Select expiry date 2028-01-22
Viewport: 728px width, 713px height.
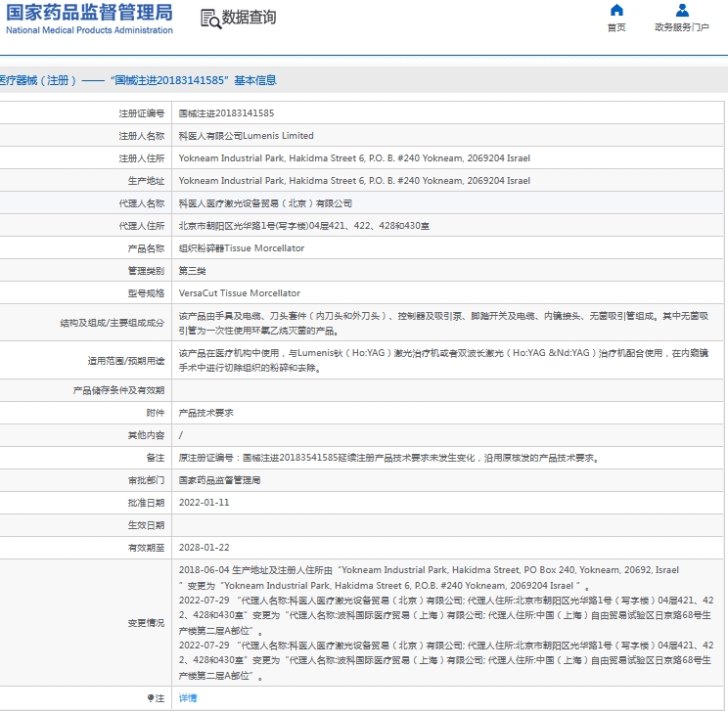(204, 548)
